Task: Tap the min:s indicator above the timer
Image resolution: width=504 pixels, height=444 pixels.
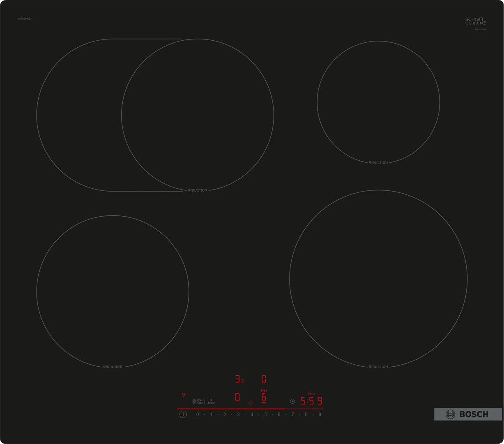Action: pyautogui.click(x=312, y=393)
